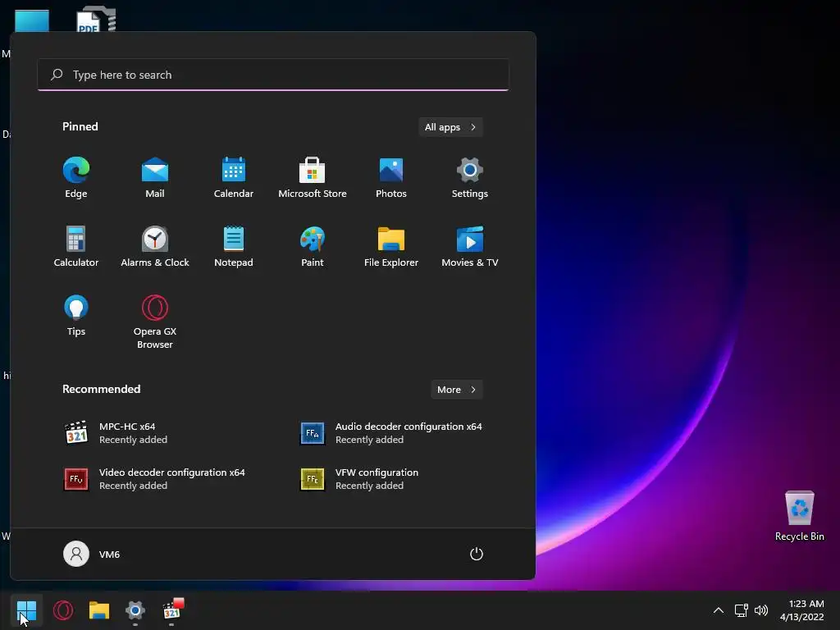840x630 pixels.
Task: Select the Recycle Bin desktop icon
Action: (x=799, y=515)
